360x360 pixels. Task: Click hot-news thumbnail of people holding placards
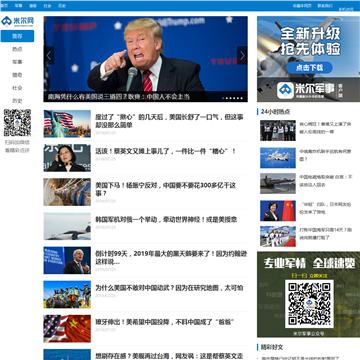[278, 131]
